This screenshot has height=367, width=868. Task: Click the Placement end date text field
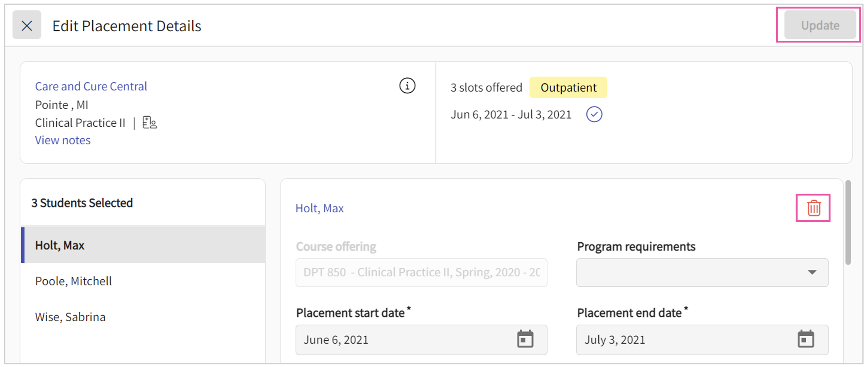click(x=684, y=340)
